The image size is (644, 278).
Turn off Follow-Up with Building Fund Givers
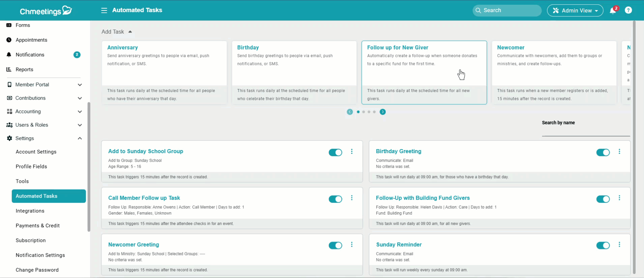click(x=603, y=199)
